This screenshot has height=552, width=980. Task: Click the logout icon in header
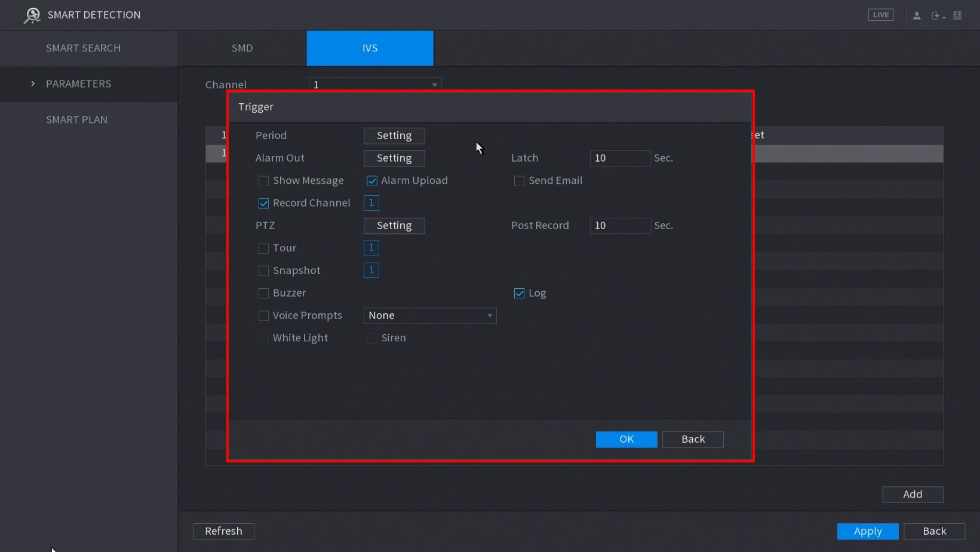point(936,16)
